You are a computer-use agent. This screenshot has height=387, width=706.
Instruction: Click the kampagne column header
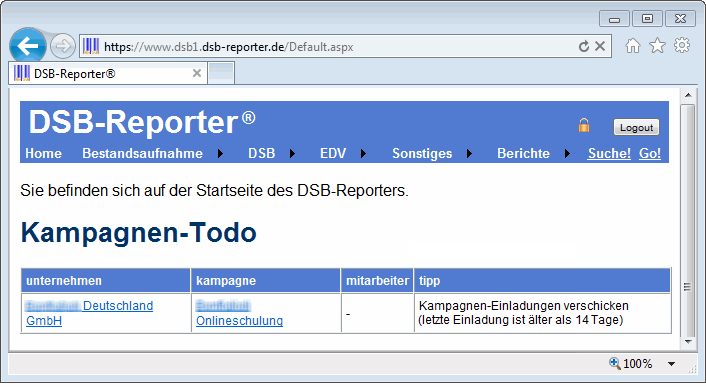tap(266, 281)
